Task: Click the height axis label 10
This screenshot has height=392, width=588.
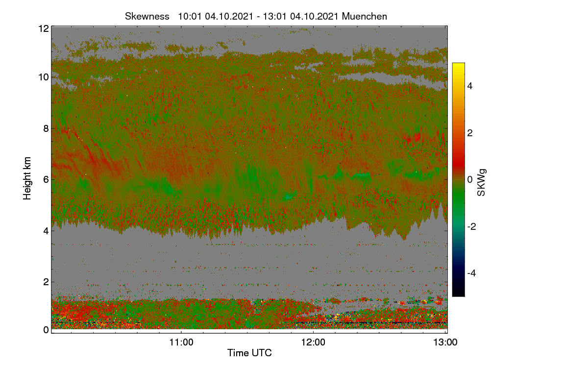Action: tap(43, 77)
